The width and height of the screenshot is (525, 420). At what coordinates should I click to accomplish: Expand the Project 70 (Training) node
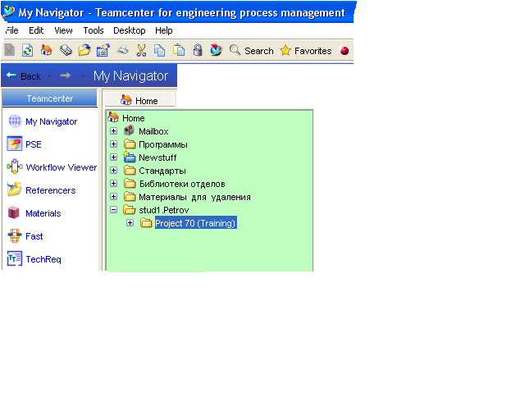130,223
